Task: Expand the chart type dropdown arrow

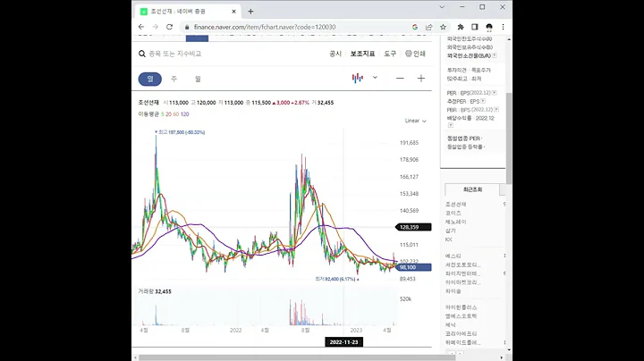Action: 375,78
